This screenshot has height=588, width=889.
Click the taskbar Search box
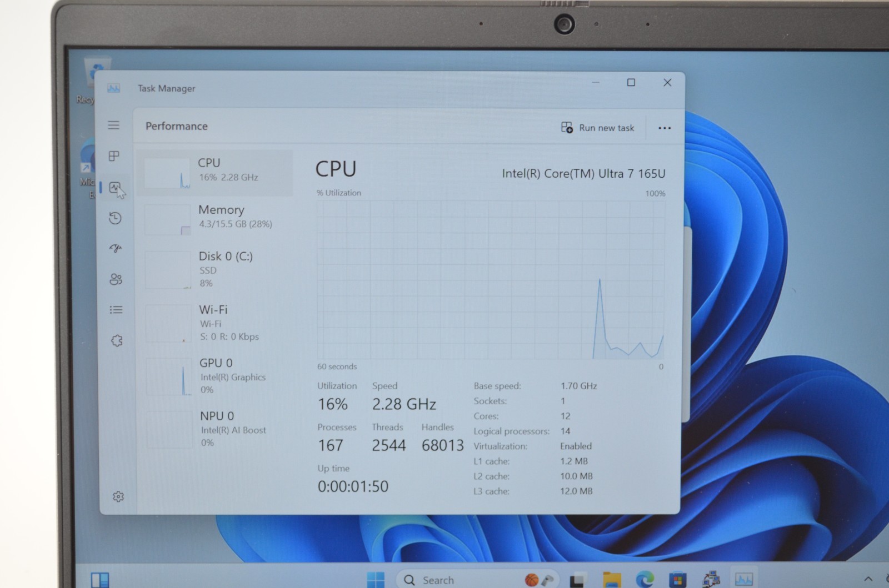[478, 580]
